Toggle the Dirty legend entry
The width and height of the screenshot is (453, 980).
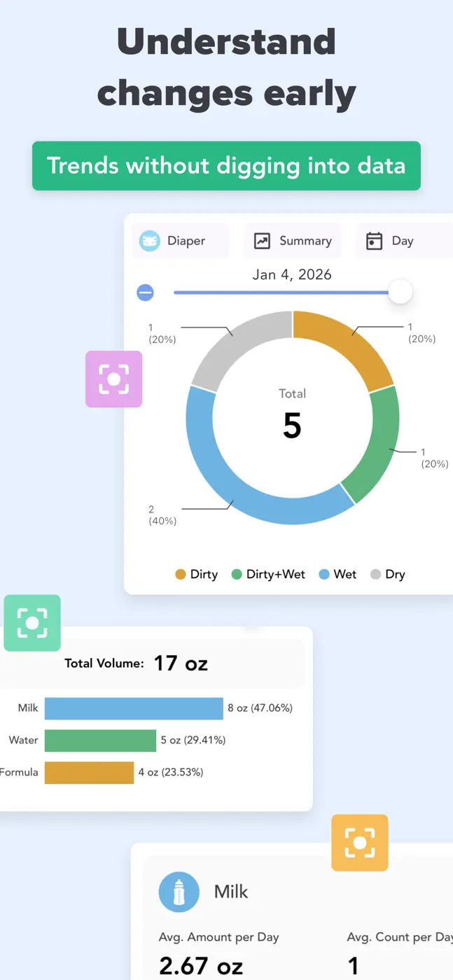point(196,574)
